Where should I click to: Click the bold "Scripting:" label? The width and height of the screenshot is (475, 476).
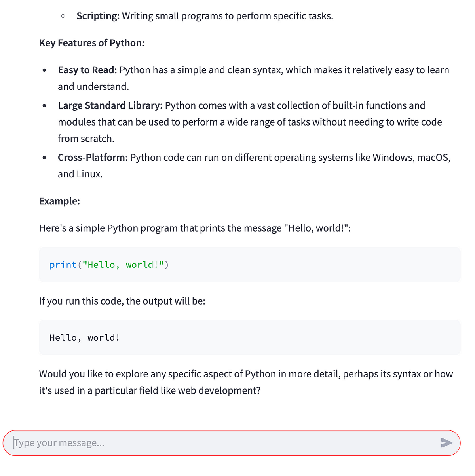click(98, 16)
